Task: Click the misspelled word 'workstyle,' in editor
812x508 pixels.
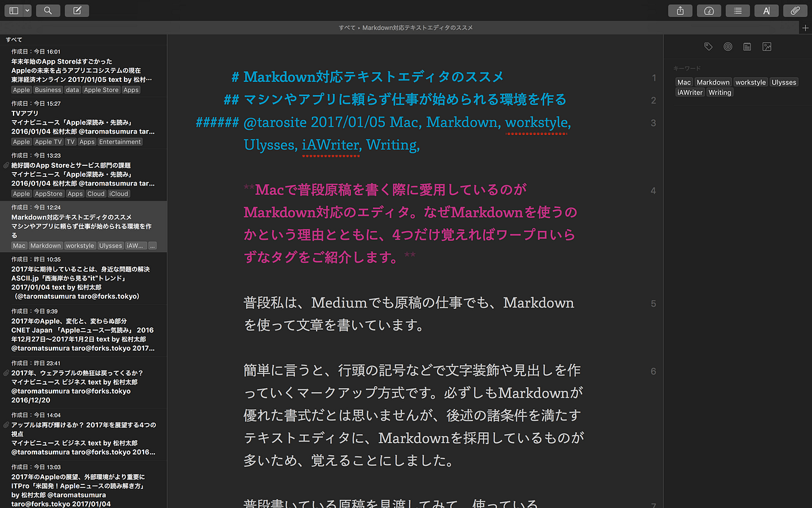Action: coord(538,123)
